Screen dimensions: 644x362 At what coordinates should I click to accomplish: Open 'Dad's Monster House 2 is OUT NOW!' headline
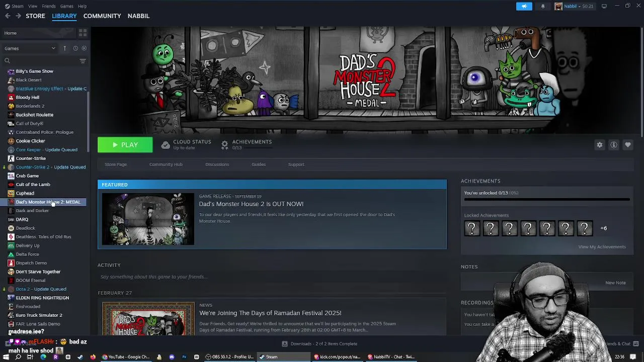pyautogui.click(x=251, y=204)
